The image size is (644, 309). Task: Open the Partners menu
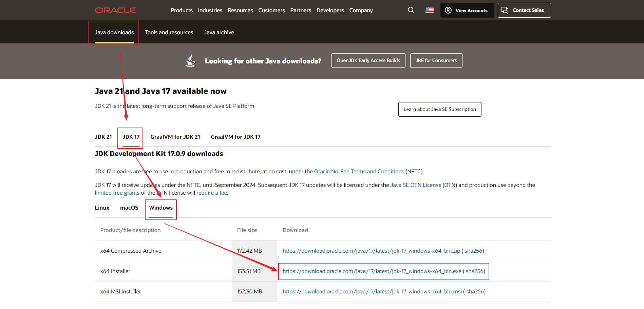(x=301, y=10)
